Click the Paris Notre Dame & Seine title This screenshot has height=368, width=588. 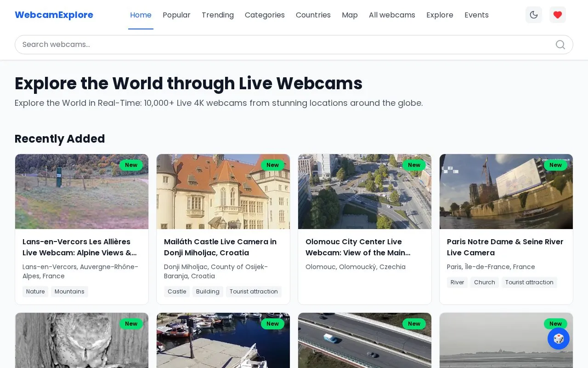click(x=505, y=247)
